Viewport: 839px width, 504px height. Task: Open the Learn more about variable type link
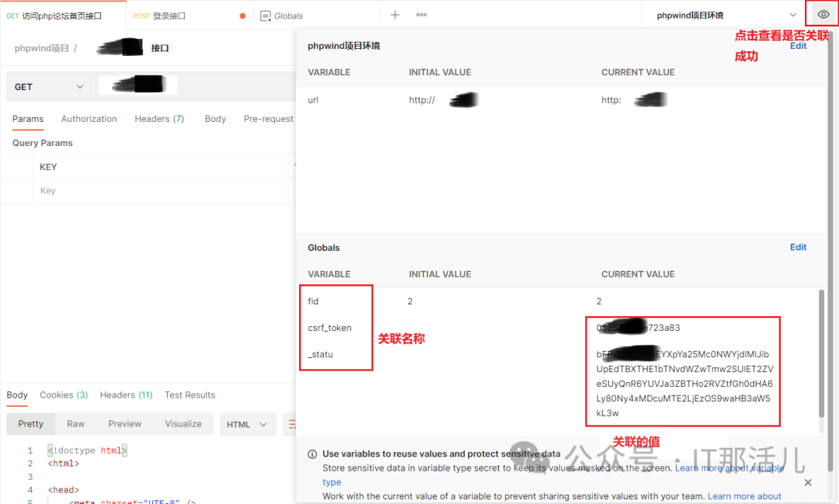click(729, 468)
